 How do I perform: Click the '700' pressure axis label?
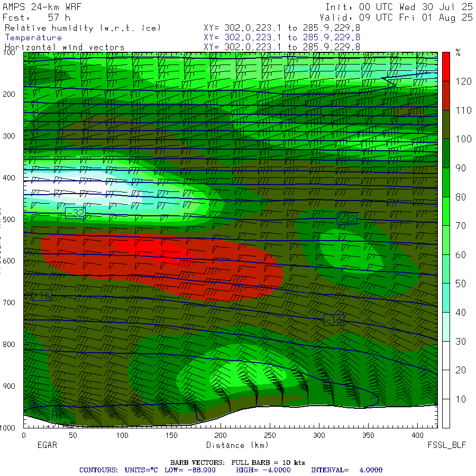coord(9,303)
